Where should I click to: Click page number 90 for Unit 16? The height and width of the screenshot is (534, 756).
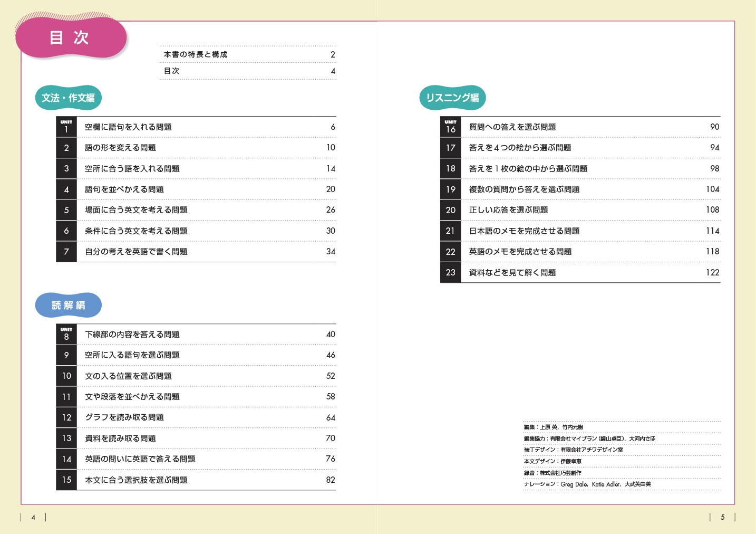715,127
